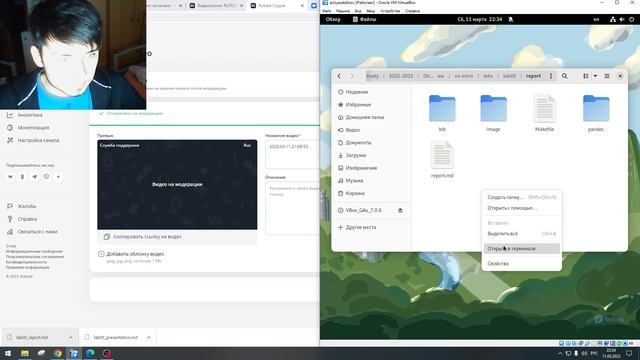Click VK social icon in Rutube sidebar

10,177
